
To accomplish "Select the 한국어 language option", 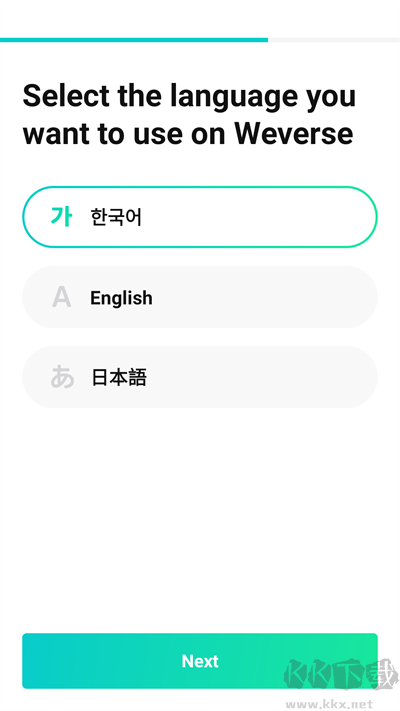I will [200, 217].
